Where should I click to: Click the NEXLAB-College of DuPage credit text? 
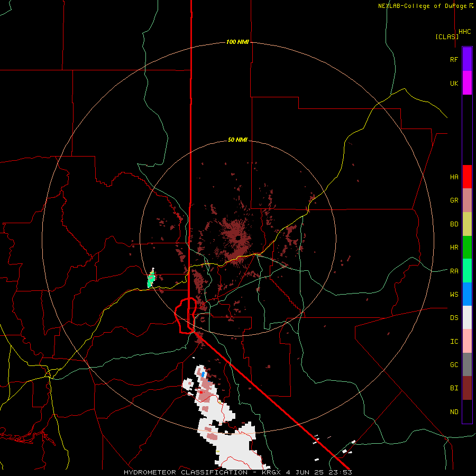coord(422,6)
